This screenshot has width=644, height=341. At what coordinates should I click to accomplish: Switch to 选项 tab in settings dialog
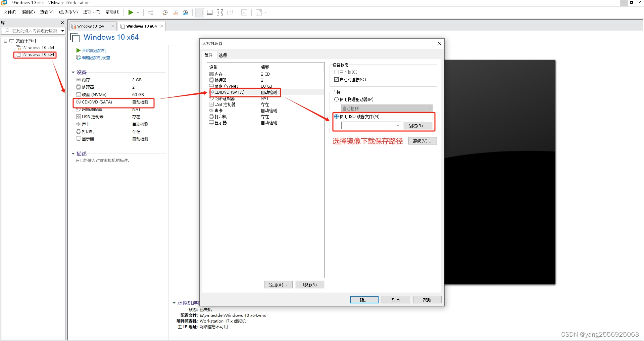(x=223, y=55)
